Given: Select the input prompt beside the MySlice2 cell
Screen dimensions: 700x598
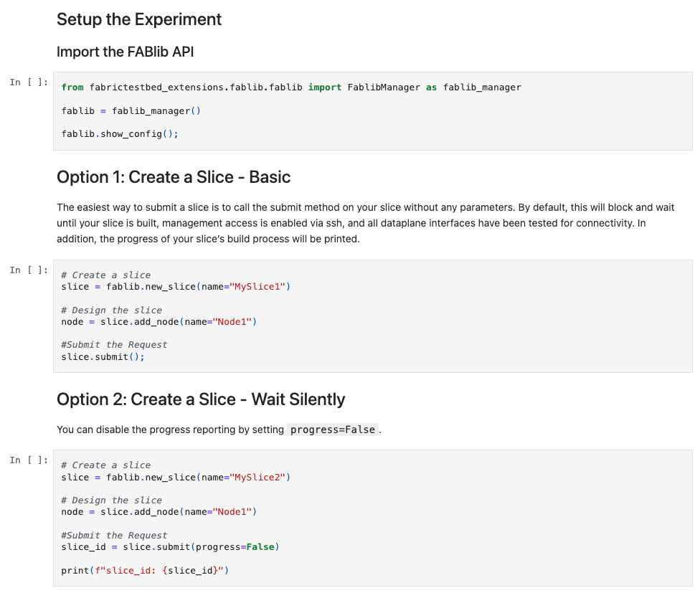Looking at the screenshot, I should tap(29, 460).
